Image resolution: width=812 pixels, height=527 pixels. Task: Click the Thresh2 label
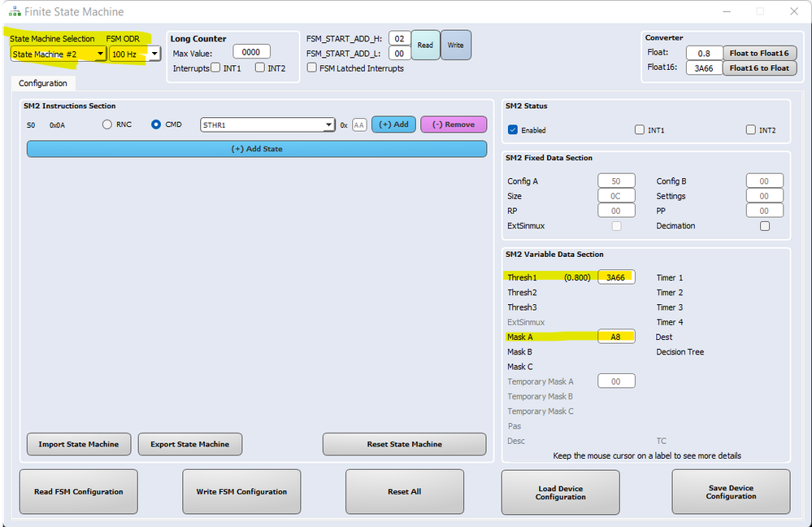[x=522, y=292]
